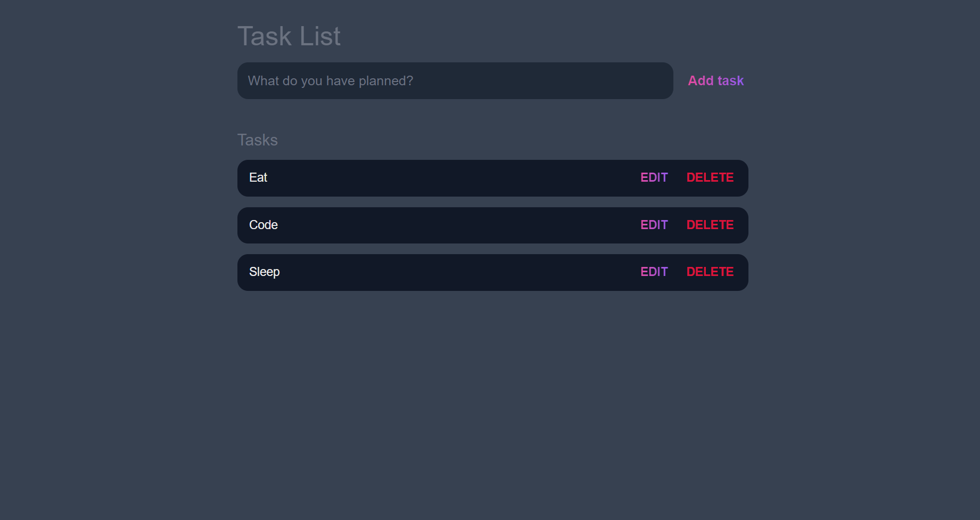Click the word 'planned?' in the placeholder
980x520 pixels.
pos(385,81)
